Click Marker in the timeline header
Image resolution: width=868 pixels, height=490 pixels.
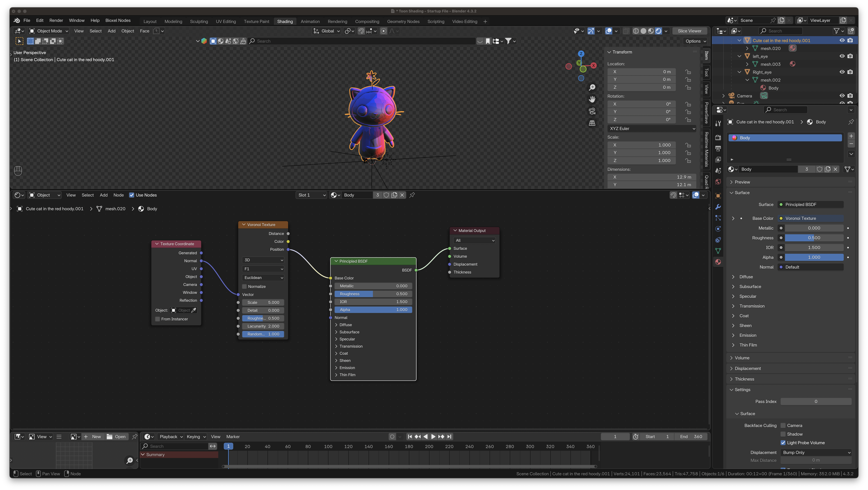click(x=233, y=437)
